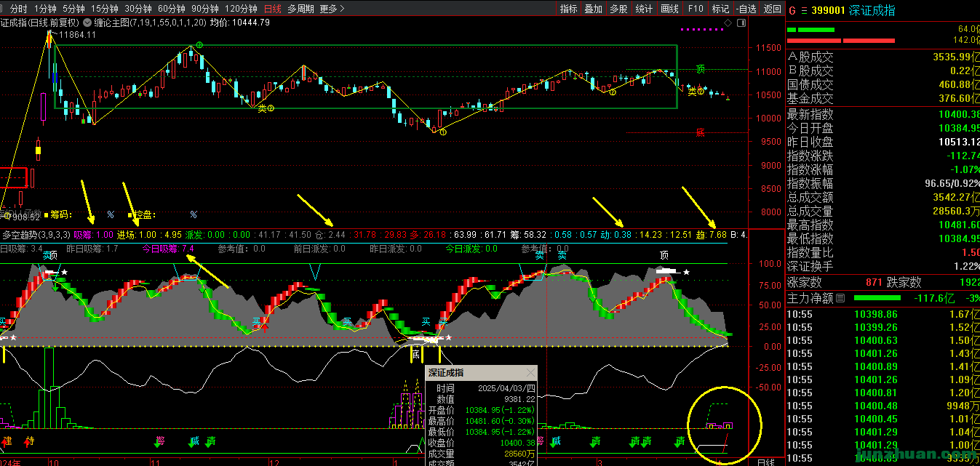Click the 筹码 label in chart
The width and height of the screenshot is (980, 466).
60,214
